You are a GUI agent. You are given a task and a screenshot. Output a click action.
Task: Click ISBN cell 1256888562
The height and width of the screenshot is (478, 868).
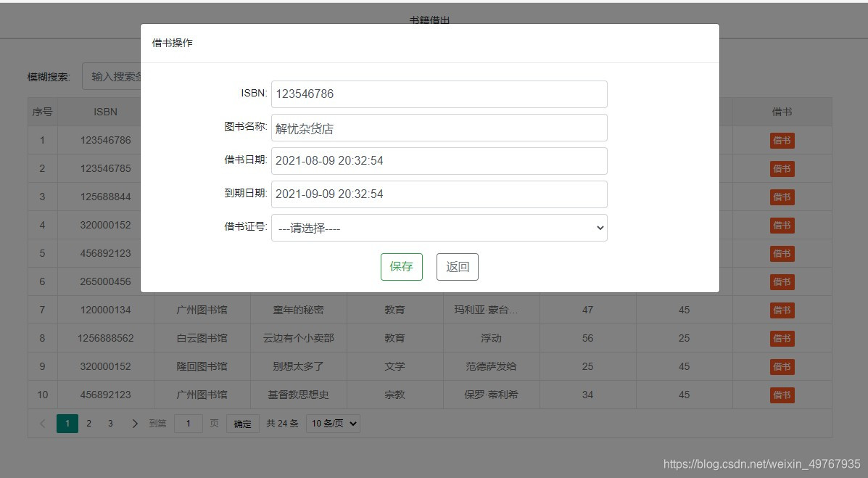(106, 339)
